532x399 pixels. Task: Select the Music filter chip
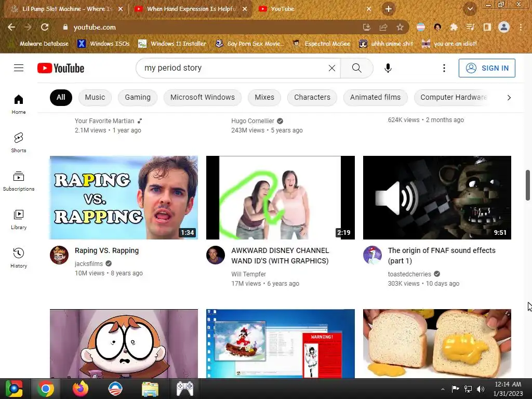(x=95, y=97)
